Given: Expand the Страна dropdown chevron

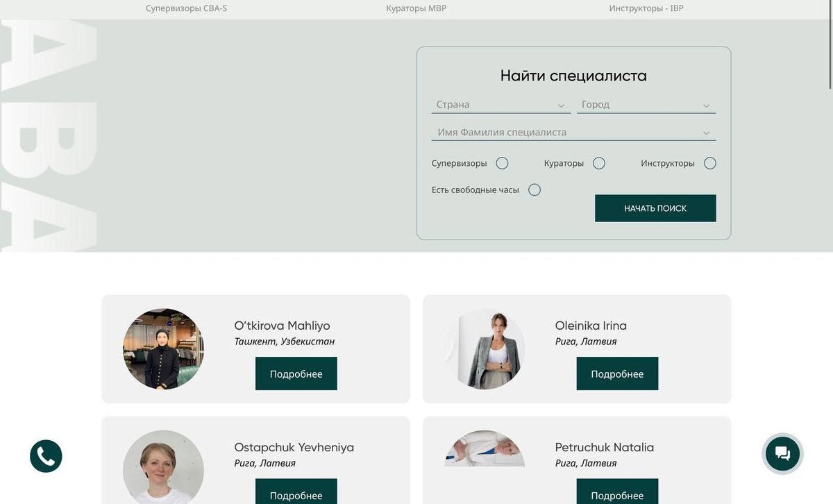Looking at the screenshot, I should 561,106.
